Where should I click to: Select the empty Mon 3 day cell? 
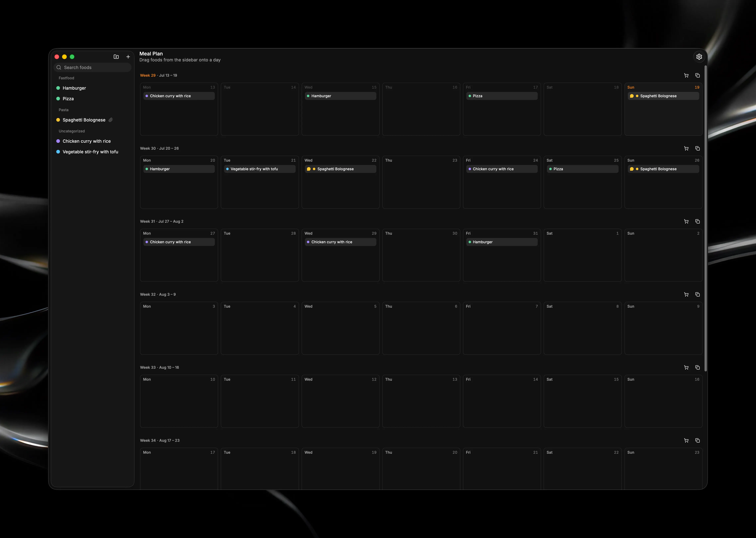tap(179, 328)
